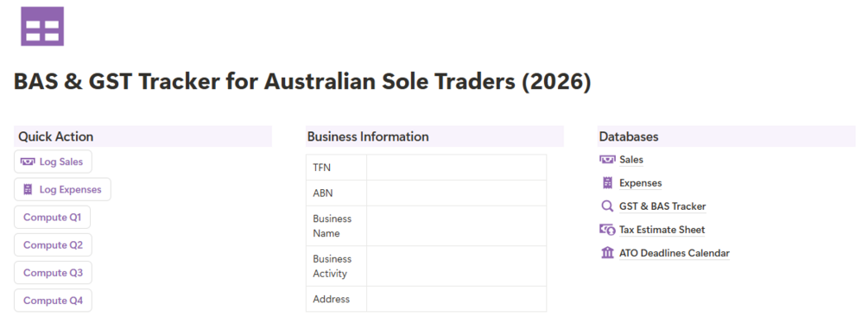Screen dimensions: 868x323
Task: Click the empty ABN value cell
Action: click(x=456, y=193)
